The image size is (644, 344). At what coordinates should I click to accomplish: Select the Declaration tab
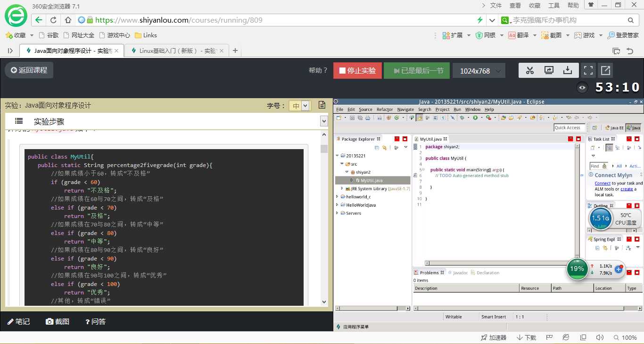point(485,272)
